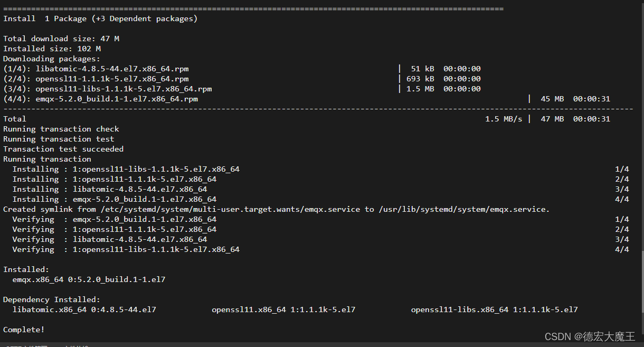The width and height of the screenshot is (644, 347).
Task: Click 'Transaction test succeeded' line
Action: pyautogui.click(x=63, y=149)
